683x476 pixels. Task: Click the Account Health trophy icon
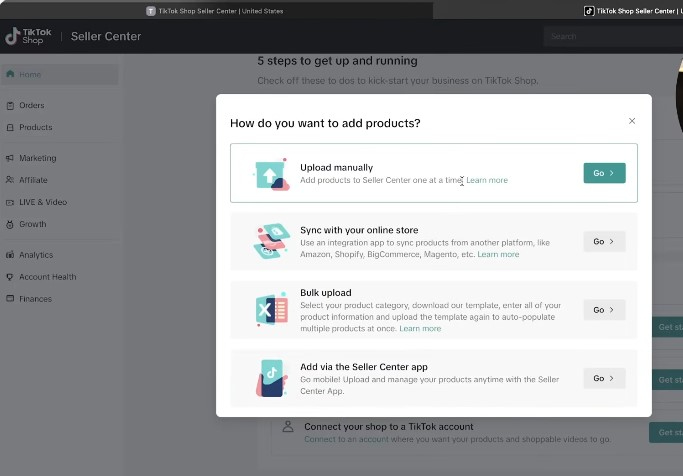click(10, 277)
